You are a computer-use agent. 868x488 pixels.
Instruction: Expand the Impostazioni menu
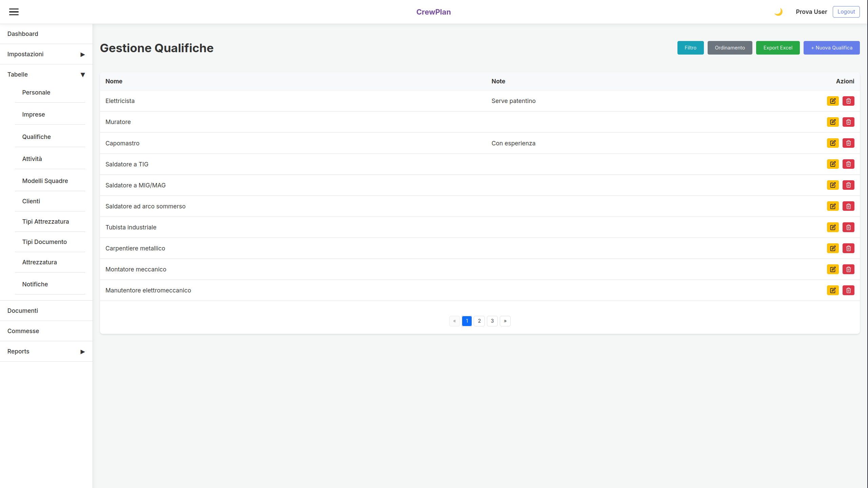tap(46, 54)
